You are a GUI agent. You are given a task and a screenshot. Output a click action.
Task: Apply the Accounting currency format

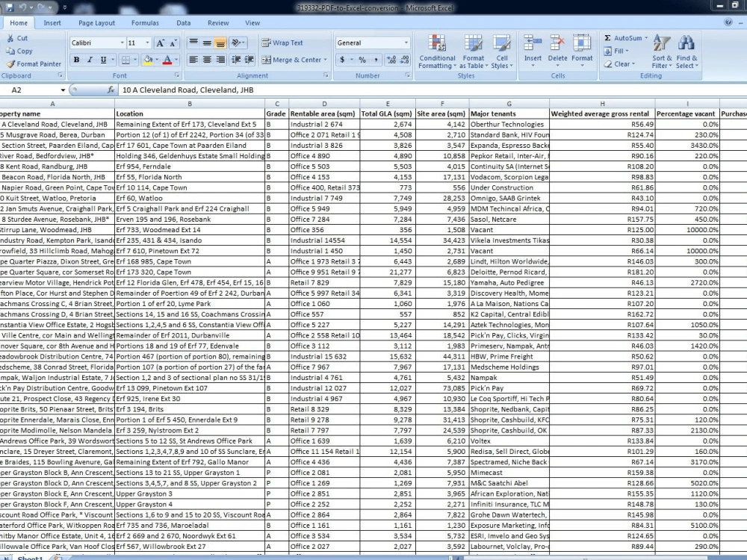[x=342, y=60]
